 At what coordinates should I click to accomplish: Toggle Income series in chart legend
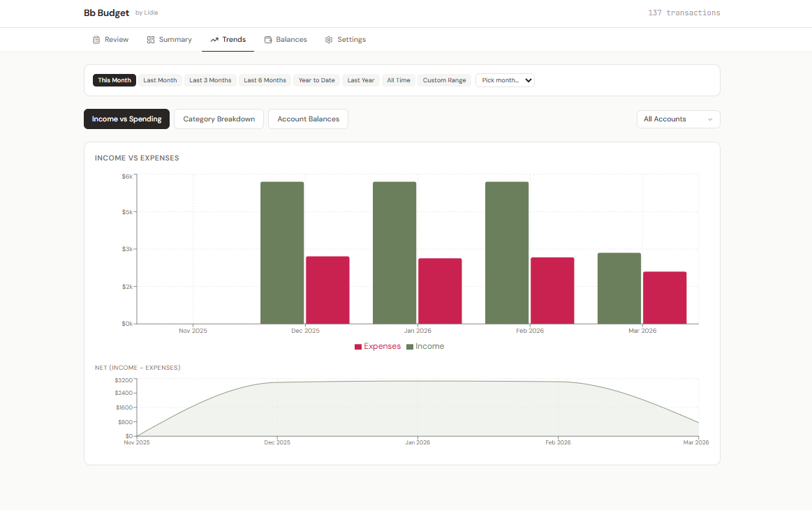(x=425, y=347)
